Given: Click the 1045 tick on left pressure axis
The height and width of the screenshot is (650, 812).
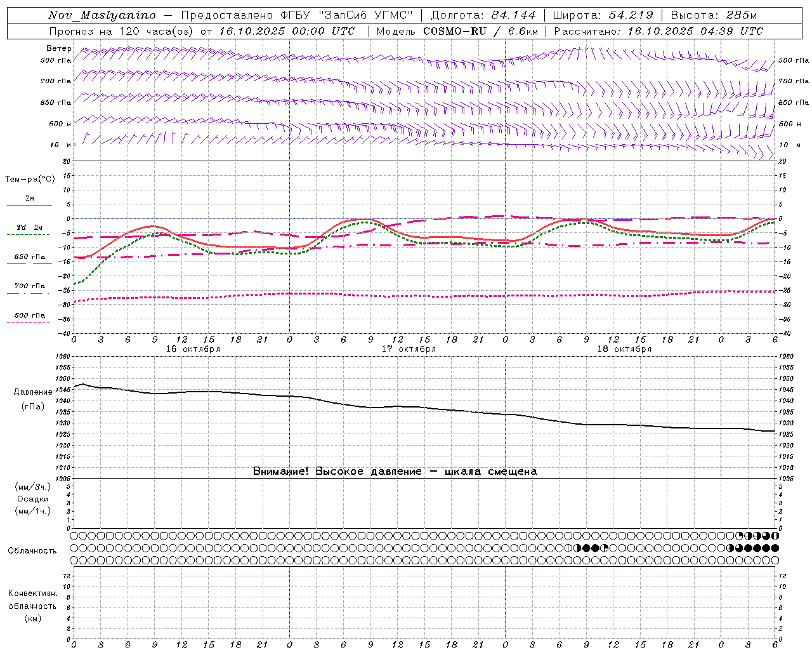Looking at the screenshot, I should click(63, 389).
